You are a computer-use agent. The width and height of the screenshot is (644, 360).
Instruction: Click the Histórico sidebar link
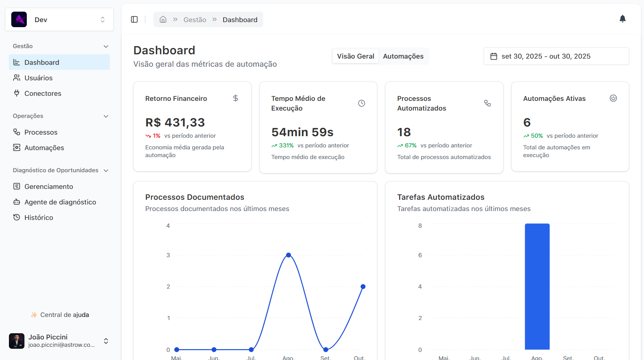38,217
